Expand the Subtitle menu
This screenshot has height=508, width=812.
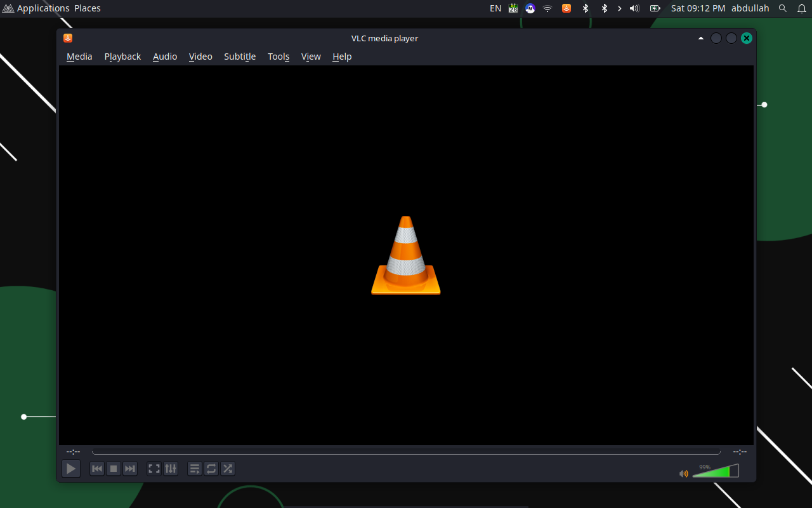pyautogui.click(x=240, y=57)
